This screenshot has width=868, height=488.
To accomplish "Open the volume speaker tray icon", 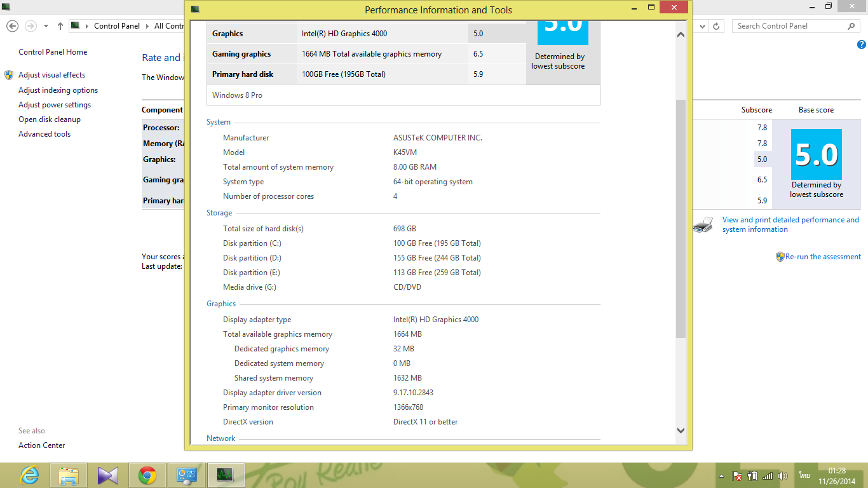I will coord(783,475).
